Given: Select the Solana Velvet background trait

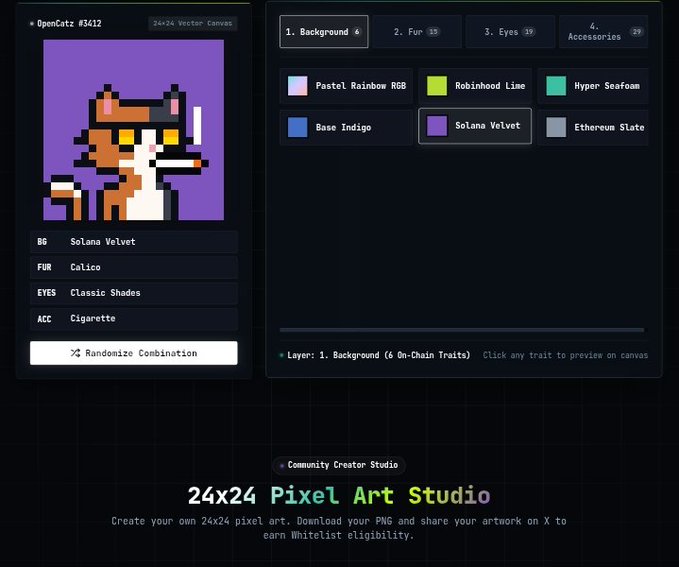Looking at the screenshot, I should point(475,126).
